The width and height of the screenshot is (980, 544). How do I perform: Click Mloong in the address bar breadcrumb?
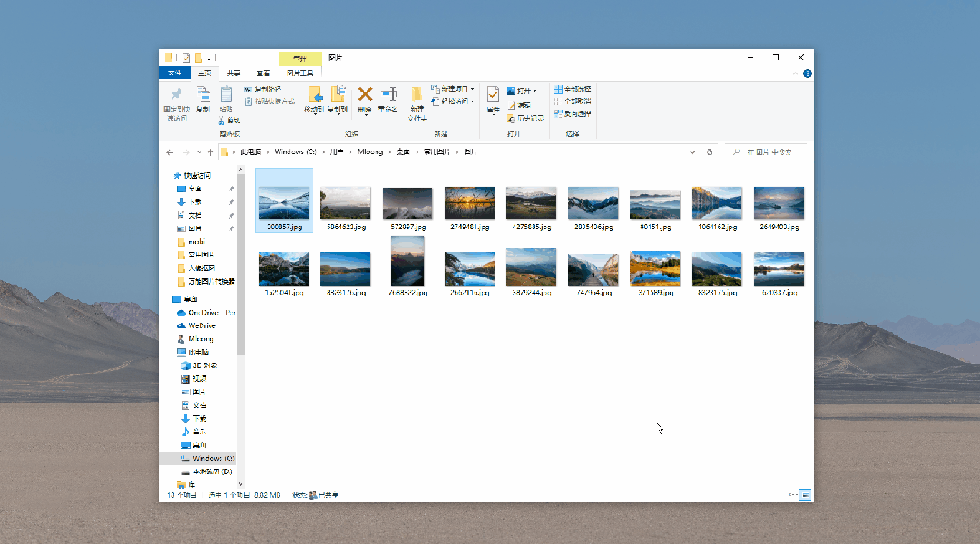tap(370, 152)
